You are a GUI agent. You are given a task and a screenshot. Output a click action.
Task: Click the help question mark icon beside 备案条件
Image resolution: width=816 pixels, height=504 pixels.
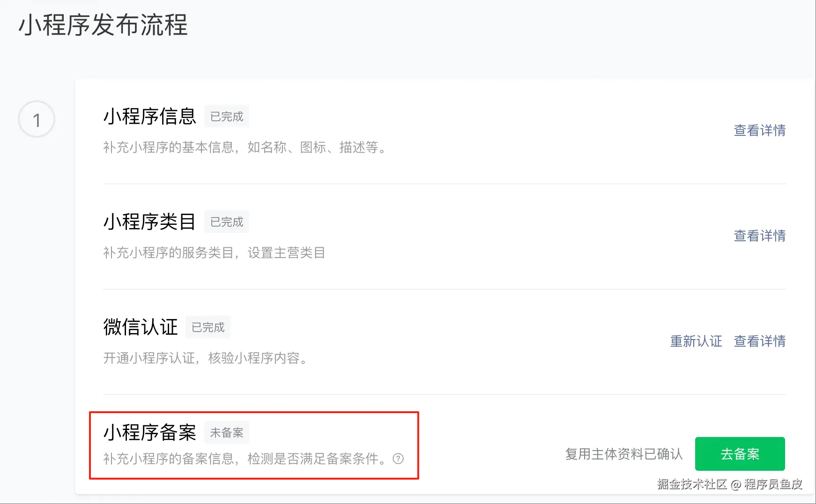[x=398, y=459]
